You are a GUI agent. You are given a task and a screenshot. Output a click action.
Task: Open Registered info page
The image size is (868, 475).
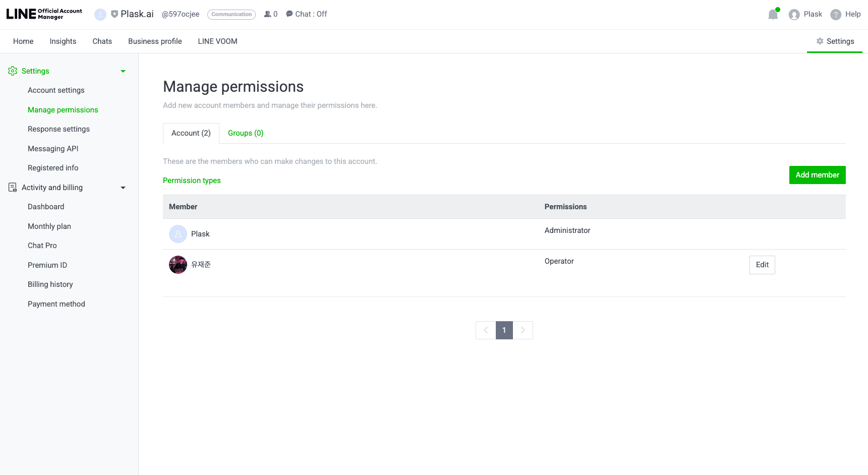[x=53, y=168]
